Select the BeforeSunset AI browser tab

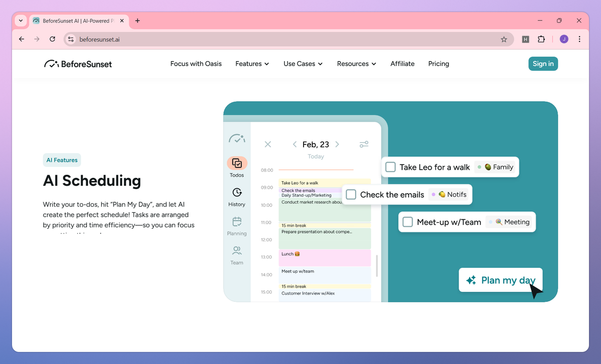[78, 21]
